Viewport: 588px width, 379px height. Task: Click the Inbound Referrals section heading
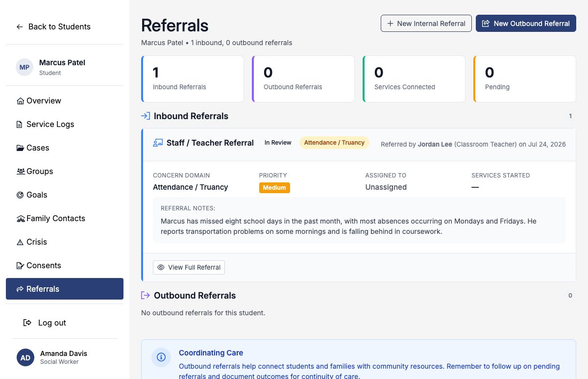(191, 116)
